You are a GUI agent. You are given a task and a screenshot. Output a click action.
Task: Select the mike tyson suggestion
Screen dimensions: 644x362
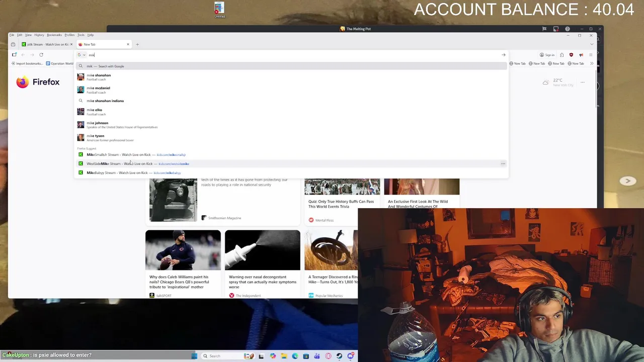click(x=292, y=138)
